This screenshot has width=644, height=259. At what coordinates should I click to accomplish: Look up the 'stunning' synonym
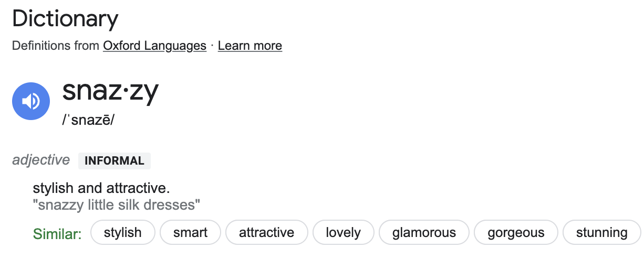(x=601, y=233)
